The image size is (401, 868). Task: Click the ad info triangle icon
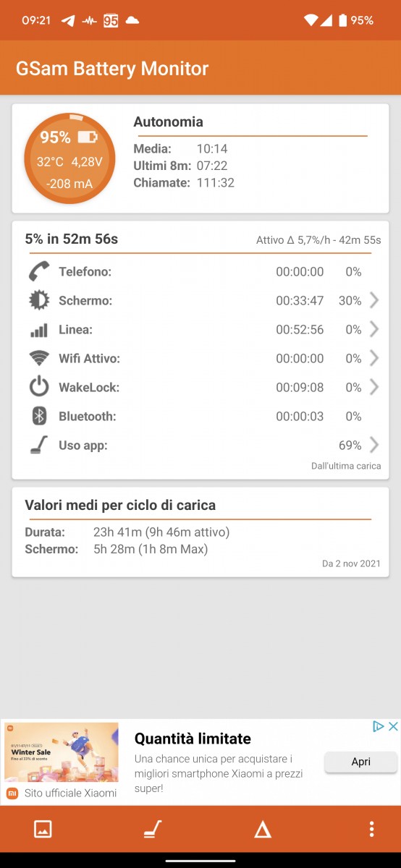(378, 726)
